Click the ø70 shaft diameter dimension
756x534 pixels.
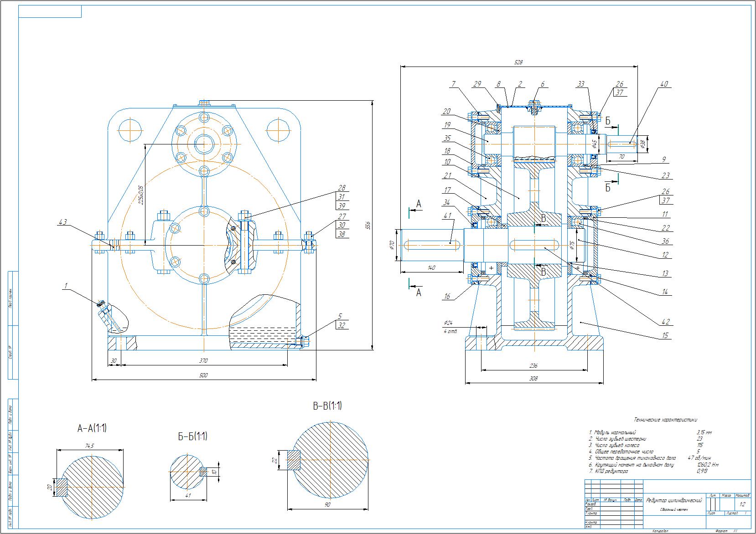(x=391, y=245)
